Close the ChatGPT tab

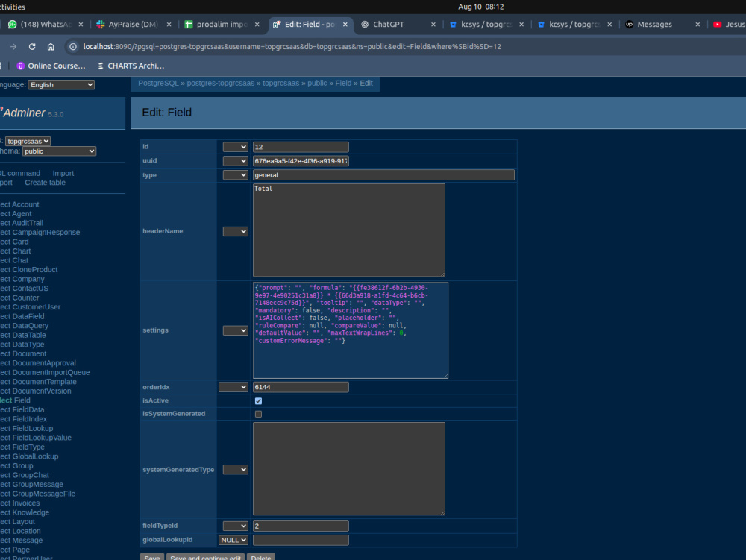pos(433,25)
